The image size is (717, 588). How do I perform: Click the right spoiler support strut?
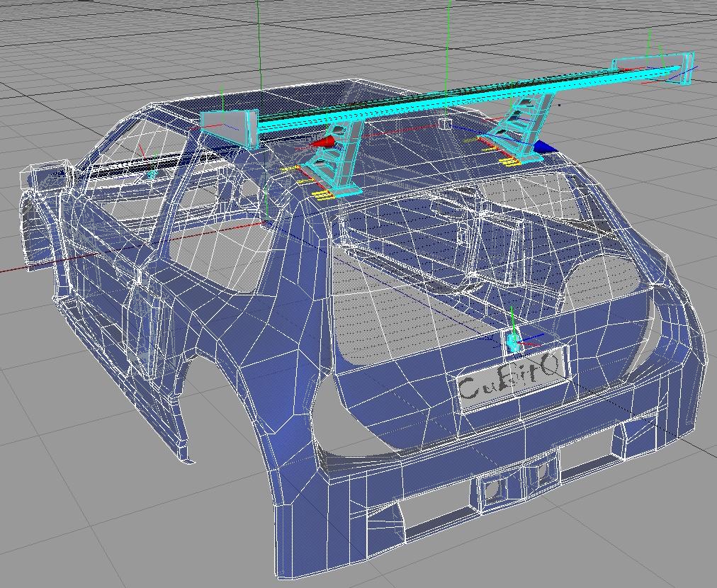(x=516, y=125)
